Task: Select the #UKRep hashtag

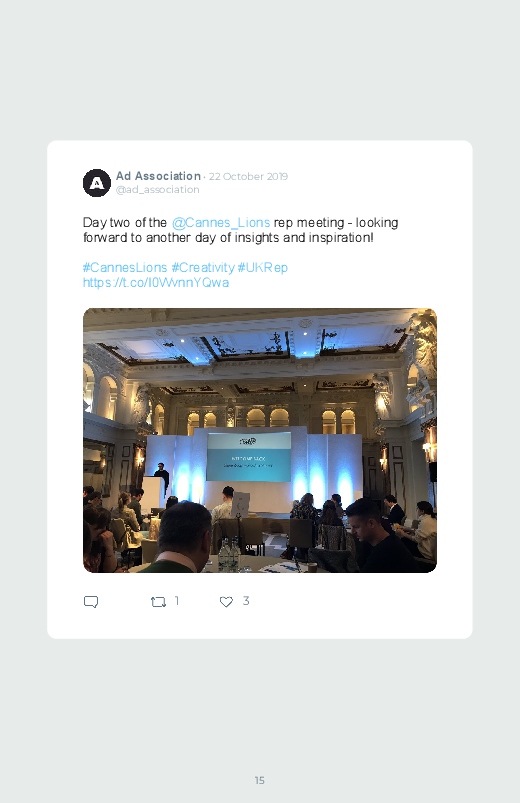Action: tap(262, 267)
